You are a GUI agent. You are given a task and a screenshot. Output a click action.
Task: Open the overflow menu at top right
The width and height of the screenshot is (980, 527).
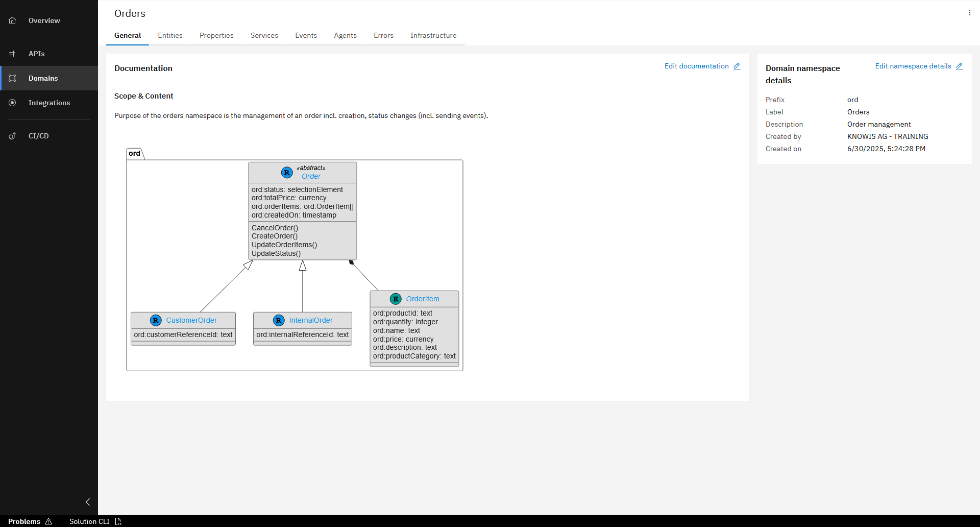tap(969, 12)
